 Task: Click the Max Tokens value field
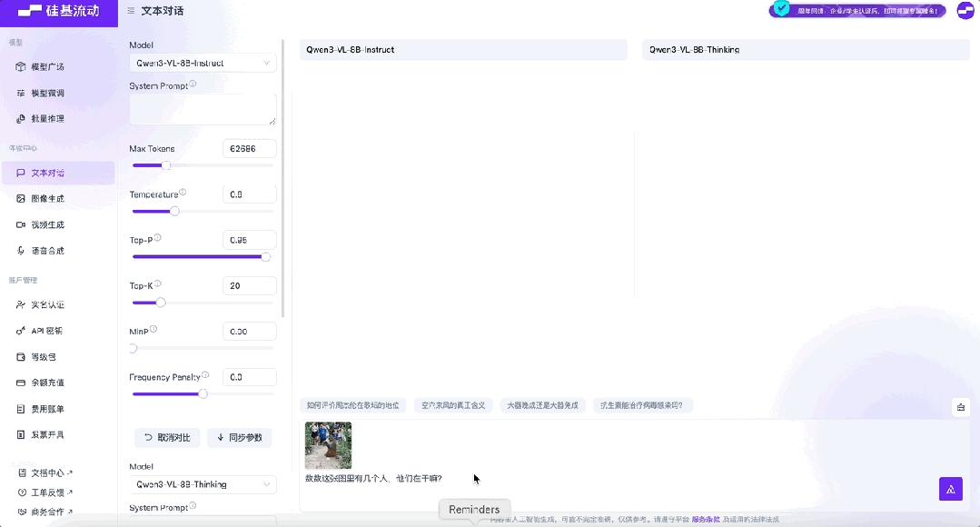250,149
